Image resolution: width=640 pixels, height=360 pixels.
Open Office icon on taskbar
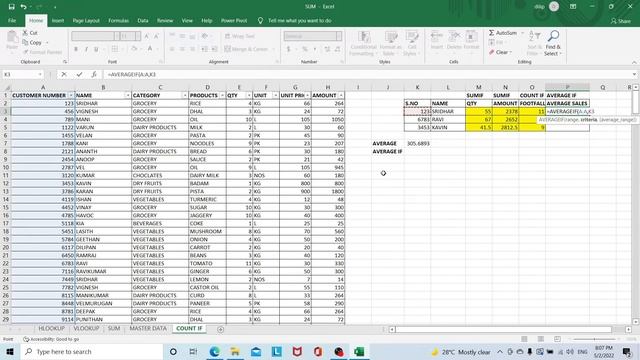(x=318, y=351)
